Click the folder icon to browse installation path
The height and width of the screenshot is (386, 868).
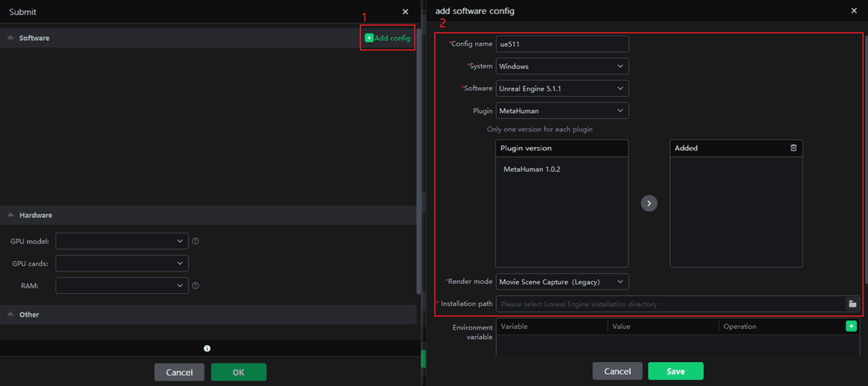tap(852, 304)
